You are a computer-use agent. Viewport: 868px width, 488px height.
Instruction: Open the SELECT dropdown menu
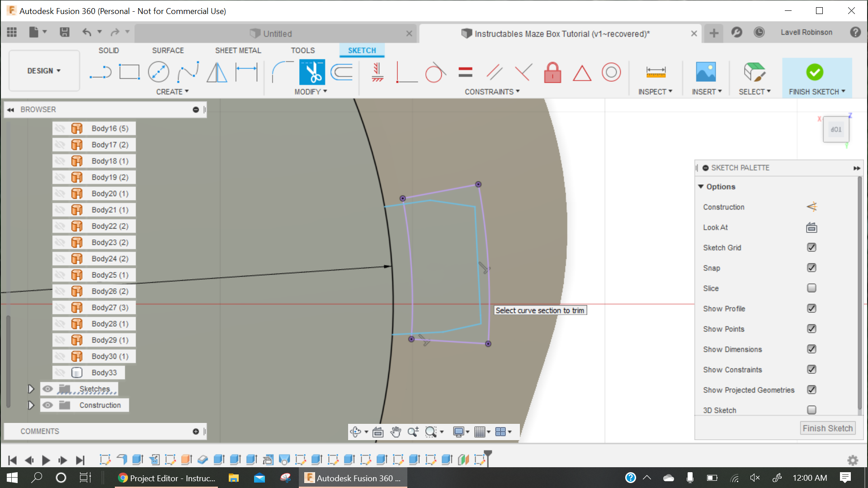click(x=755, y=92)
